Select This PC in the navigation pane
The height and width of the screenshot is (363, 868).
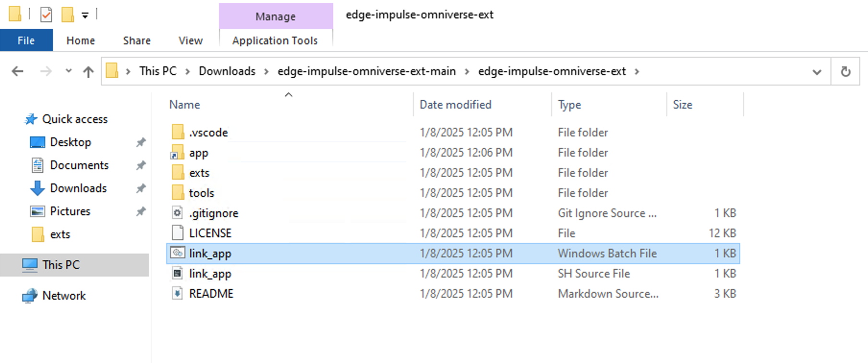pos(61,265)
